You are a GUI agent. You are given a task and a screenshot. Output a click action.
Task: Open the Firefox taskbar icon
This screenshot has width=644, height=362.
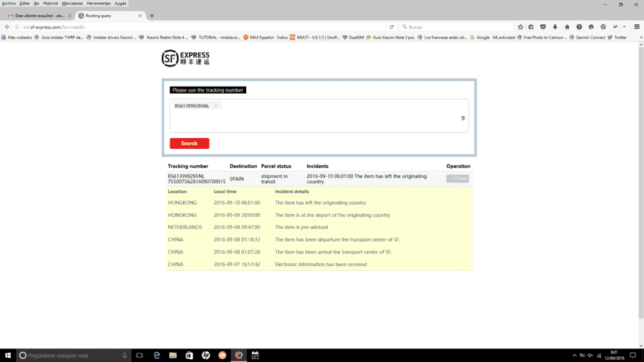tap(238, 356)
